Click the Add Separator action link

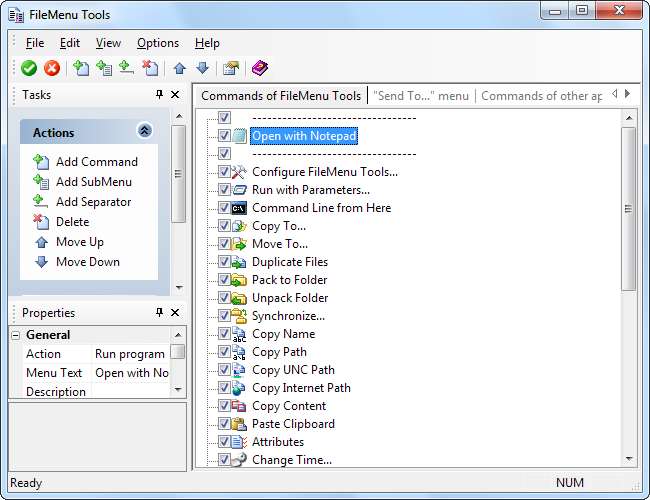click(93, 202)
